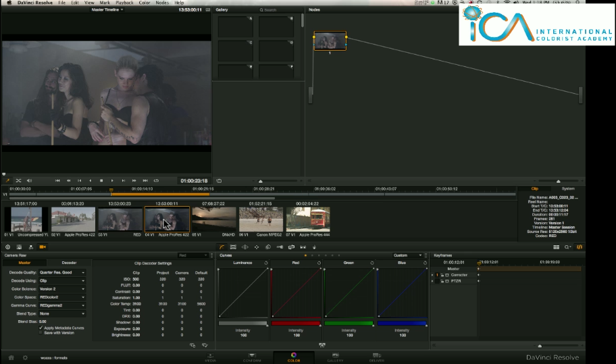This screenshot has width=616, height=364.
Task: Select node 1 in Nodes graph
Action: click(330, 41)
